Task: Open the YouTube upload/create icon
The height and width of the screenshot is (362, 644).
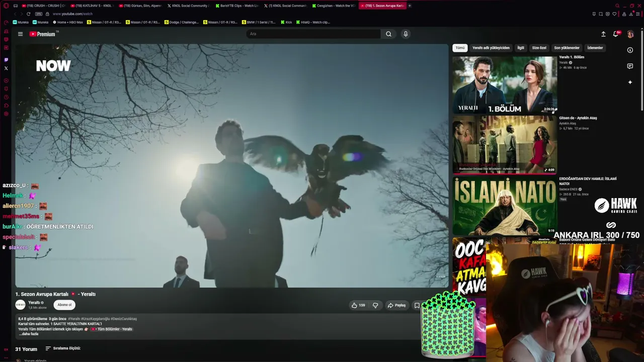Action: coord(603,34)
